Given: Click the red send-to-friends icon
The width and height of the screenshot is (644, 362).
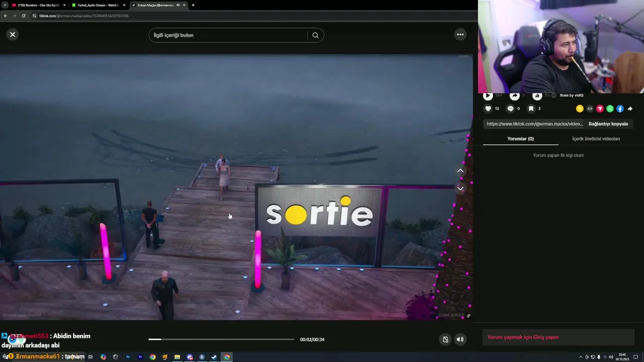Looking at the screenshot, I should (x=600, y=109).
